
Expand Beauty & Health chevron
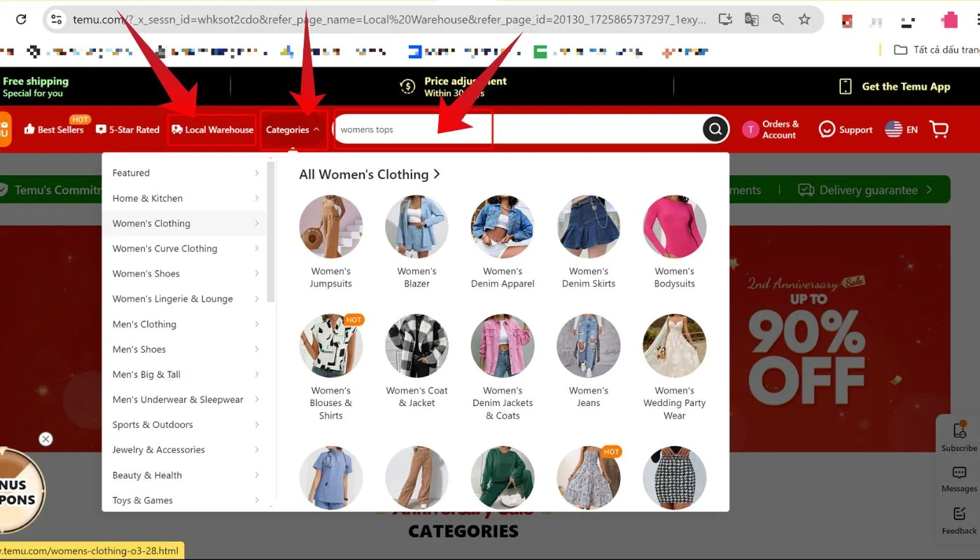[x=257, y=475]
